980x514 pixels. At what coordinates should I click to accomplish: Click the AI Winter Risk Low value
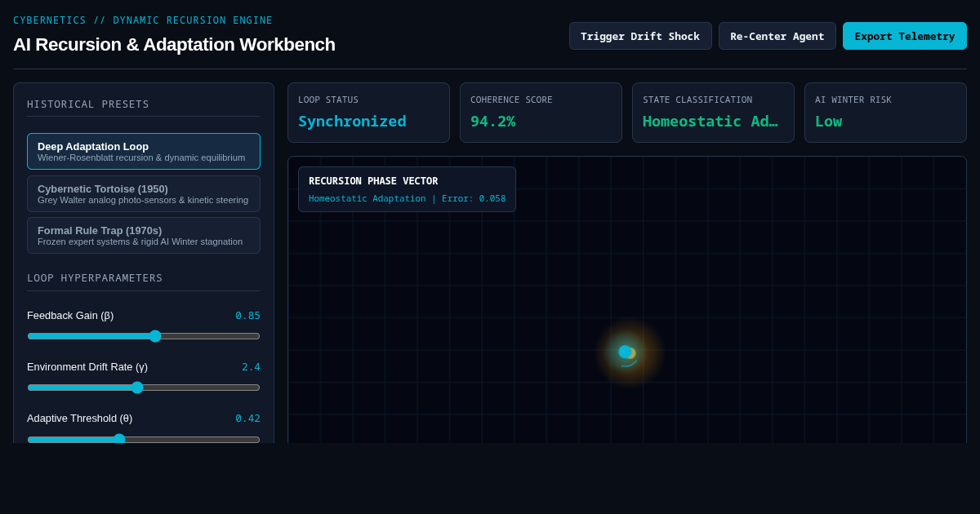click(x=828, y=121)
